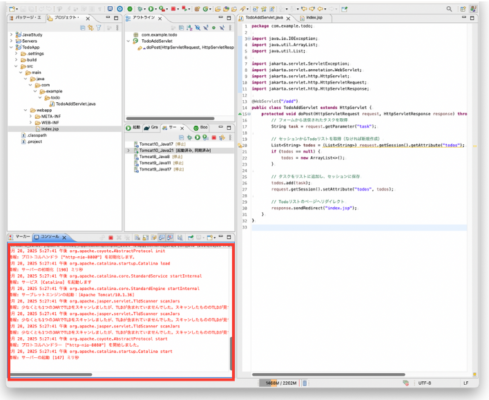Toggle show console on standard error change
The height and width of the screenshot is (400, 489).
[170, 238]
